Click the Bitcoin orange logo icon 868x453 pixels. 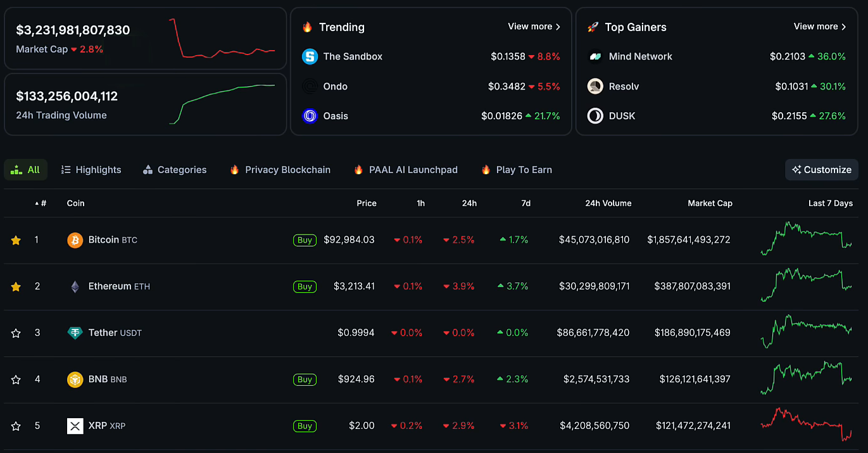click(x=75, y=240)
